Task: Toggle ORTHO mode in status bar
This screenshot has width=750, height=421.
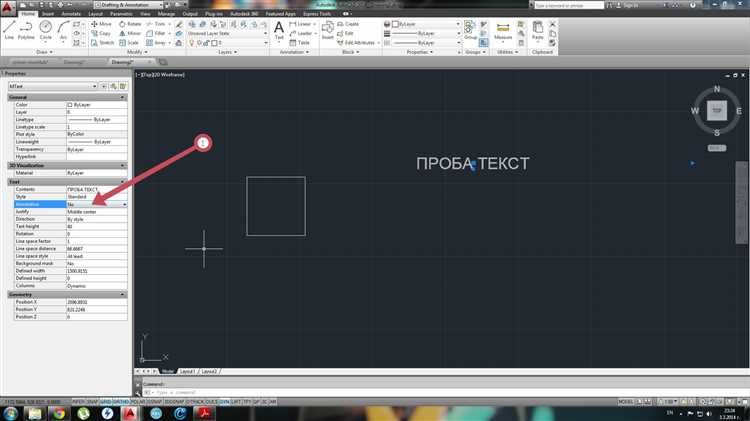Action: point(121,402)
